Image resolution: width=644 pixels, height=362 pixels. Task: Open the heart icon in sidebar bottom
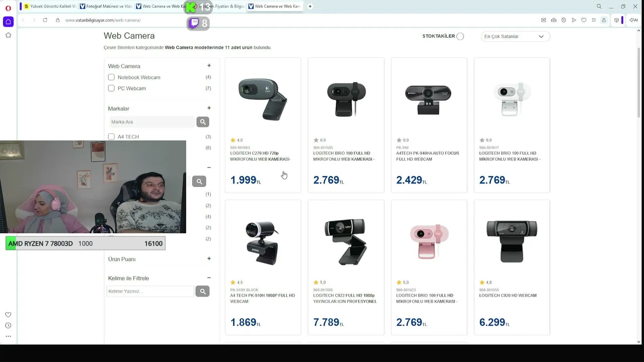tap(8, 315)
